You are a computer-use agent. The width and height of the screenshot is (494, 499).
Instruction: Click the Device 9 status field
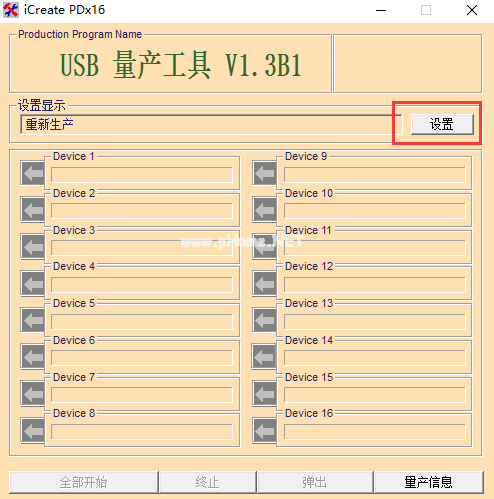pyautogui.click(x=375, y=175)
